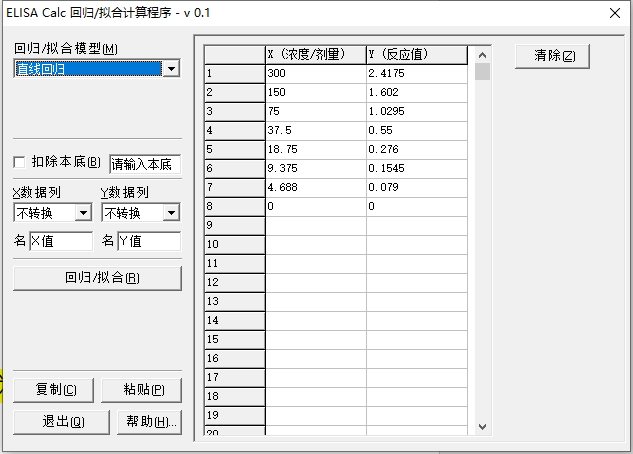Select cell with X value 9.375

(x=316, y=169)
